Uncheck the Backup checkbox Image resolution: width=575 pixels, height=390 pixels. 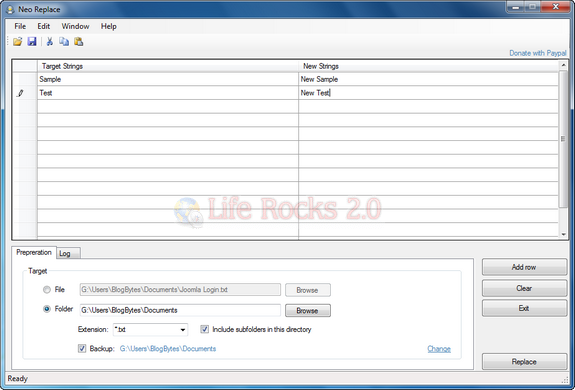tap(82, 348)
